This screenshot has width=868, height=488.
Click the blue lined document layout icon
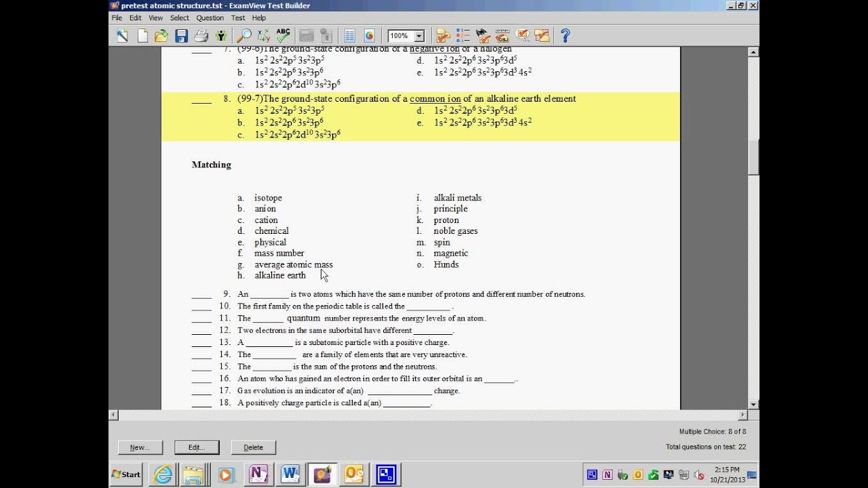350,36
